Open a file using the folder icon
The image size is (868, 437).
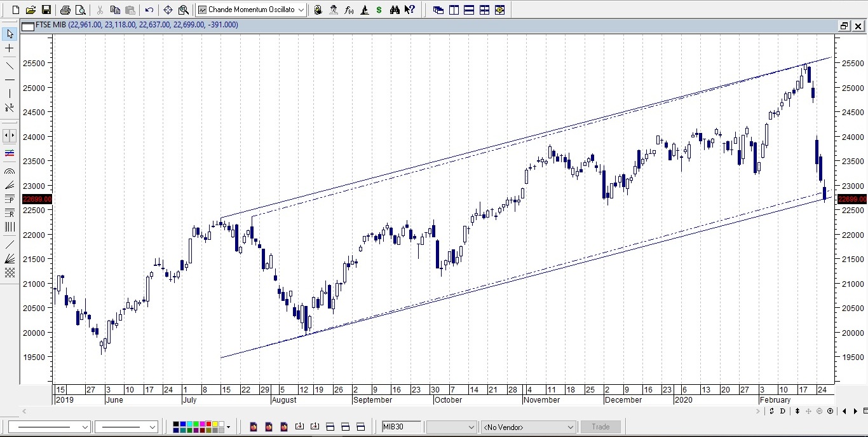(31, 10)
